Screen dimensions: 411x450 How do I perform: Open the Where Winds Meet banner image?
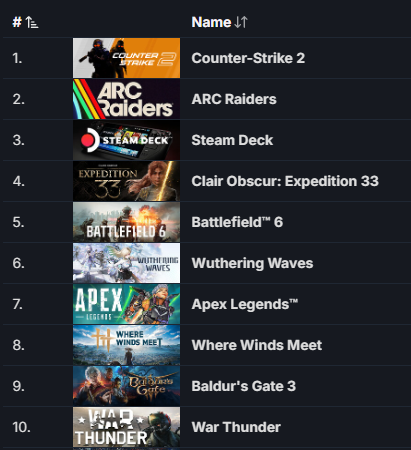pyautogui.click(x=126, y=345)
